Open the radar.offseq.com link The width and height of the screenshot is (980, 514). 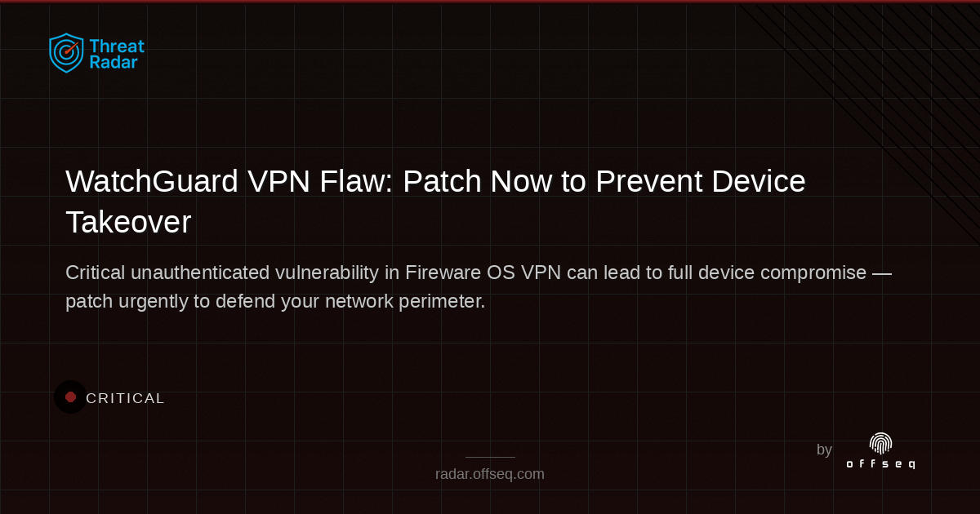[x=490, y=474]
